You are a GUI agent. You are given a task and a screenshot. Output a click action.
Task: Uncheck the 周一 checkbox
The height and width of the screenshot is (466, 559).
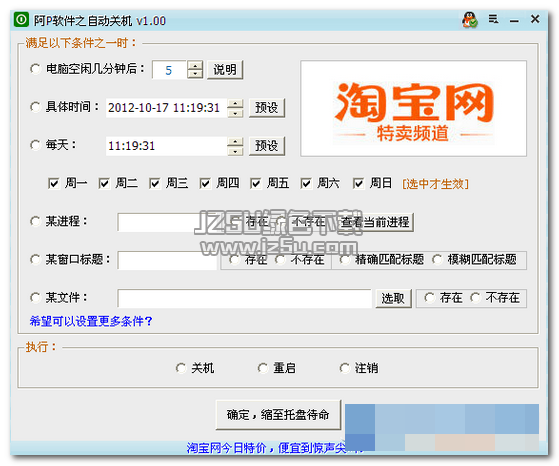coord(53,184)
